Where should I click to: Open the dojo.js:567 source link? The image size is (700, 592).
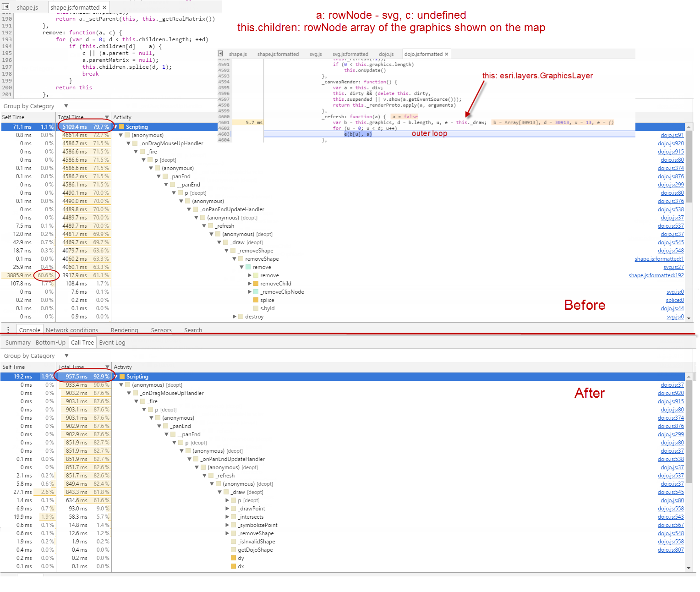click(671, 525)
